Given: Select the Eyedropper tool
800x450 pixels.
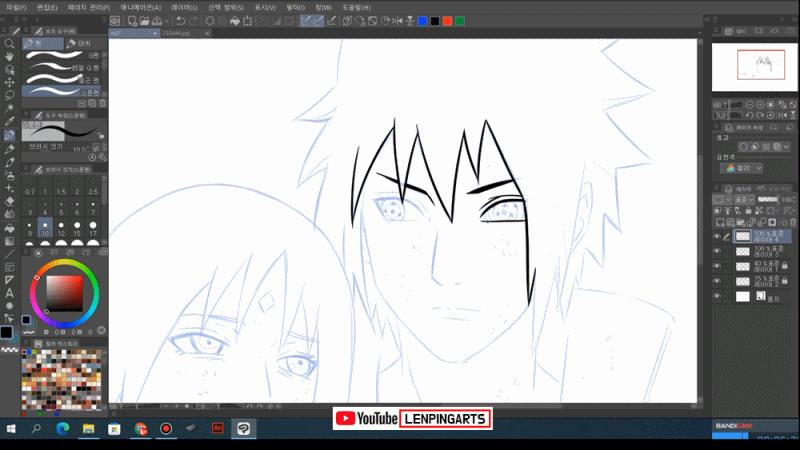Looking at the screenshot, I should 9,121.
